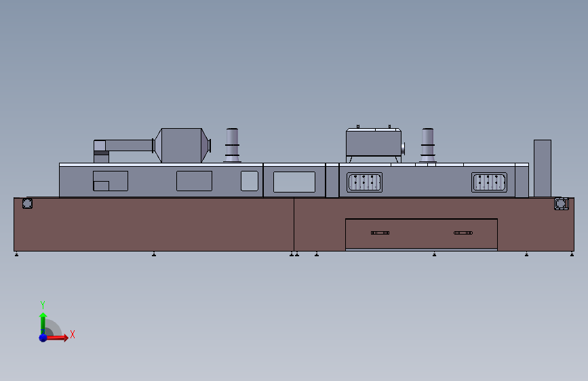Image resolution: width=588 pixels, height=381 pixels.
Task: Click the blue origin ball of the triad
Action: point(43,338)
